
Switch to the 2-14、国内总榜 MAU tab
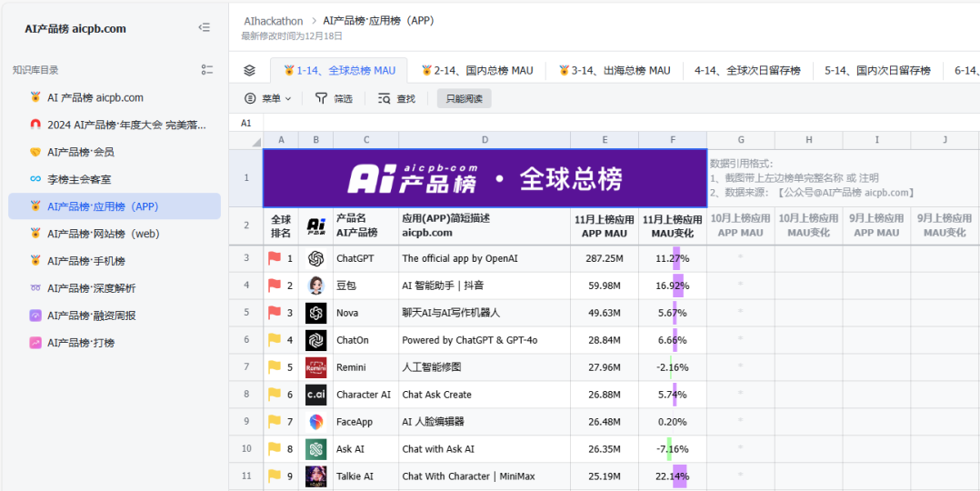pyautogui.click(x=477, y=71)
